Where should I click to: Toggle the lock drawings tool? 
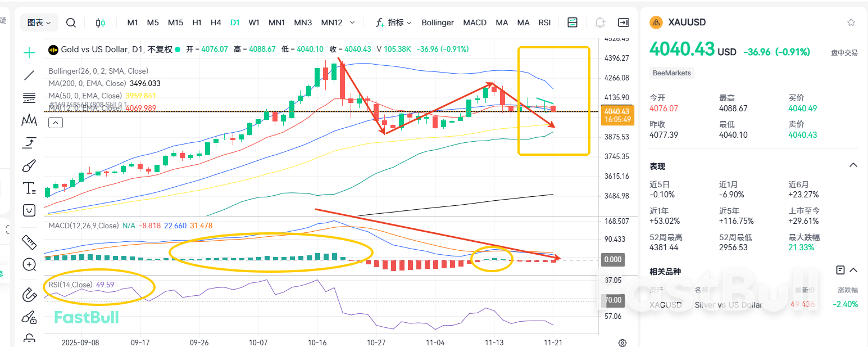coord(29,337)
